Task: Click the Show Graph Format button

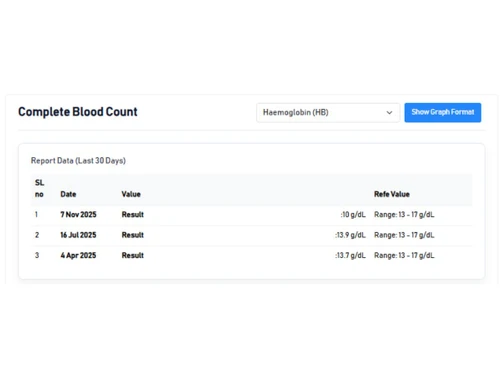Action: coord(443,112)
